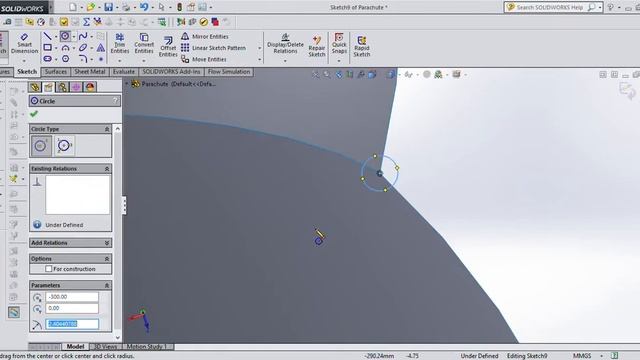Click the Rebuild traffic light icon
The image size is (640, 360).
[179, 7]
